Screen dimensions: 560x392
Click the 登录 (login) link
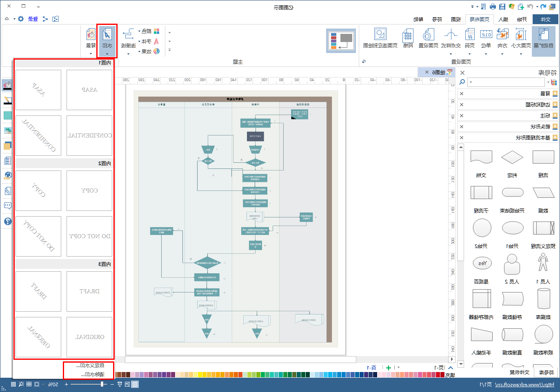pyautogui.click(x=33, y=19)
